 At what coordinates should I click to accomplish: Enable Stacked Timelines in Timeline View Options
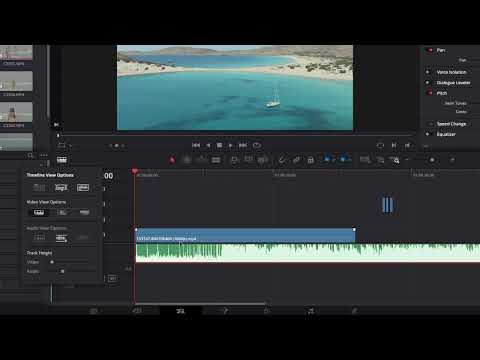tap(39, 188)
